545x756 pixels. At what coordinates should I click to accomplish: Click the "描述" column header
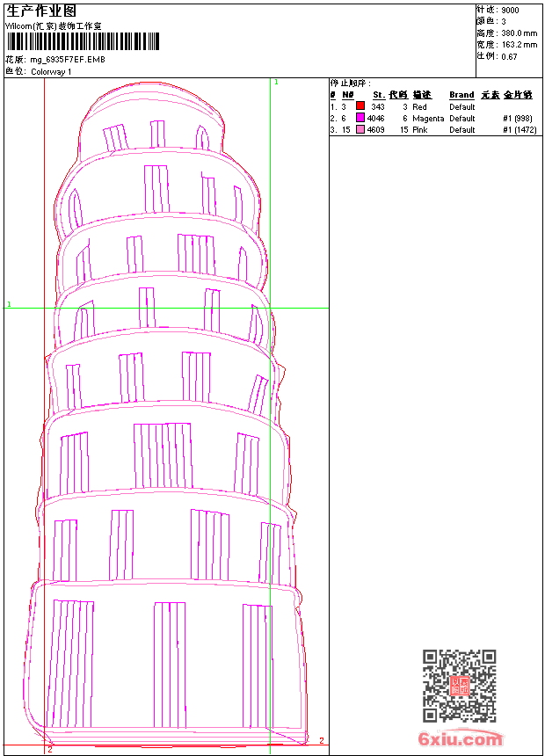(422, 95)
